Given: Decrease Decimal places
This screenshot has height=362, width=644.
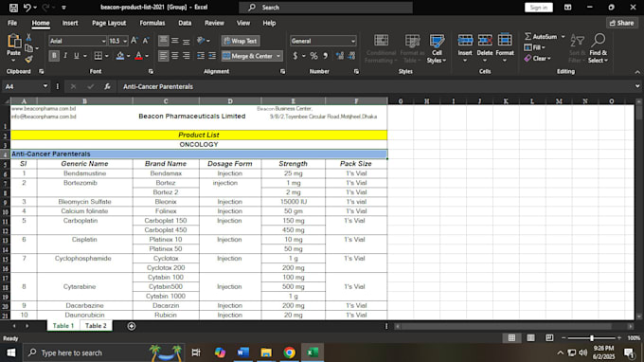Looking at the screenshot, I should click(351, 56).
